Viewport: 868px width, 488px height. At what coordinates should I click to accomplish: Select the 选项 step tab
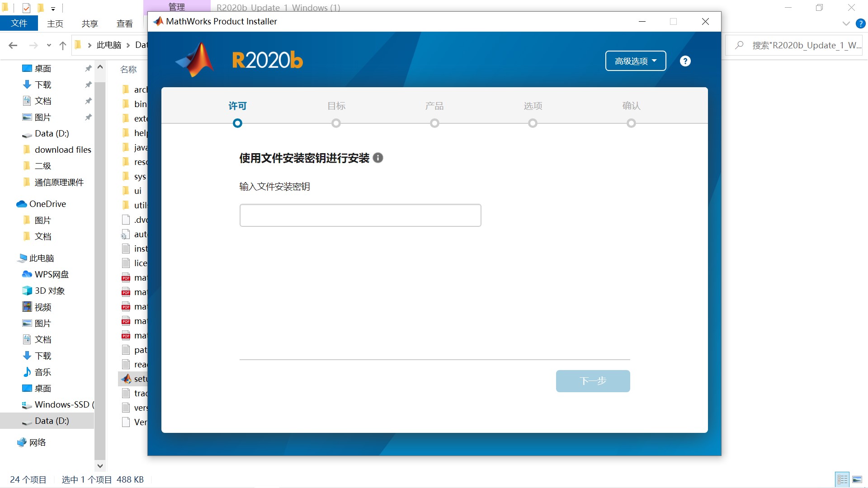coord(533,106)
